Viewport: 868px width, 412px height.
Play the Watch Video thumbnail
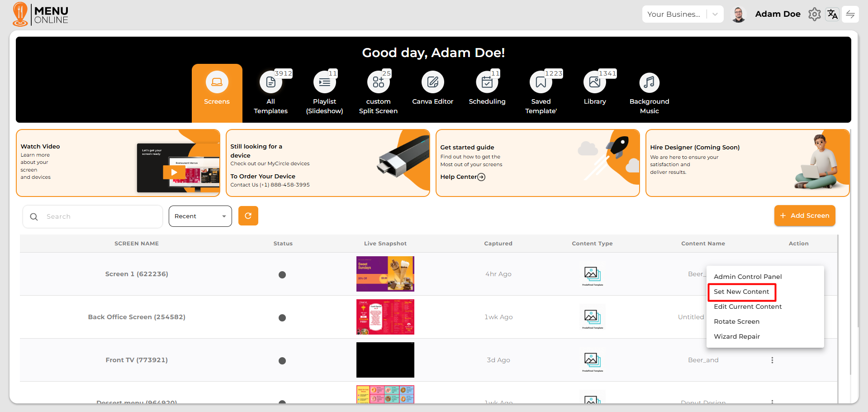coord(174,172)
